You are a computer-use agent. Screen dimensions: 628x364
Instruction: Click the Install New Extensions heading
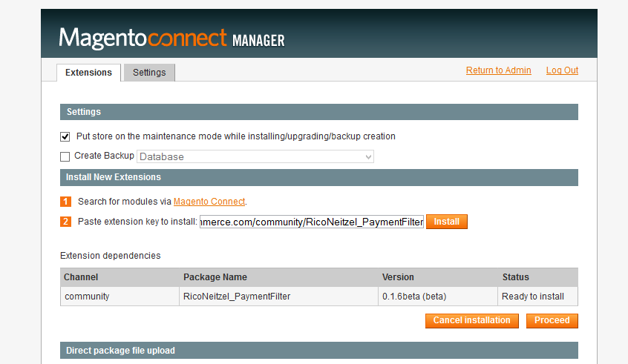319,177
